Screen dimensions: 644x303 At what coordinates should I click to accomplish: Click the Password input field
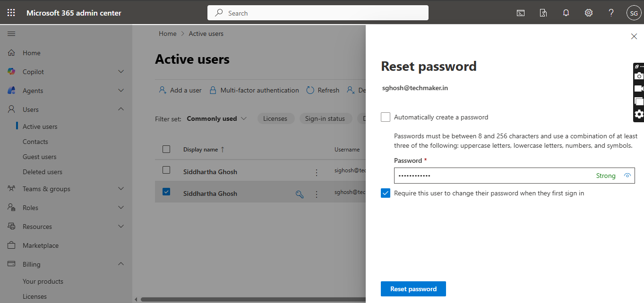491,176
